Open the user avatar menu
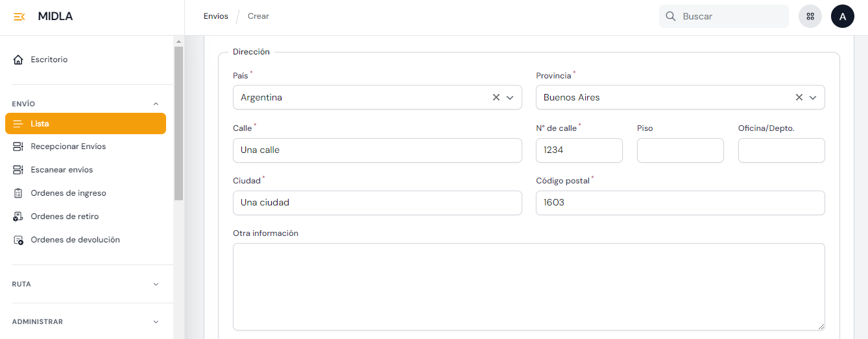868x339 pixels. [x=842, y=17]
